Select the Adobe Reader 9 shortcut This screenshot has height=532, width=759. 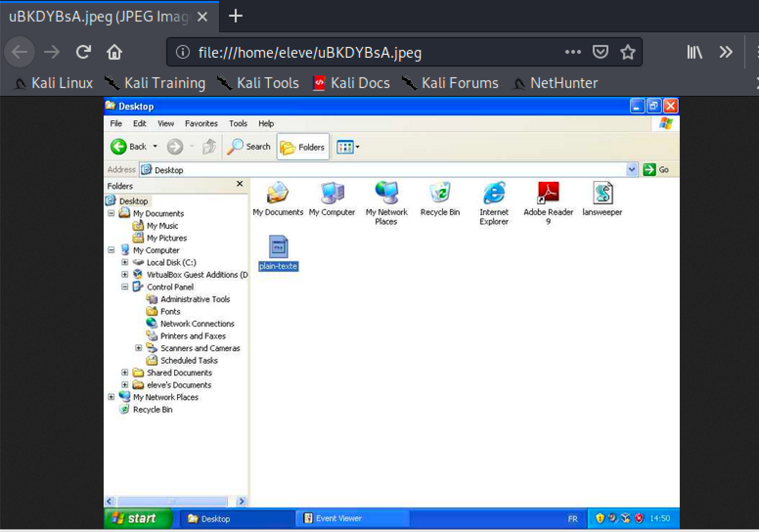click(548, 203)
